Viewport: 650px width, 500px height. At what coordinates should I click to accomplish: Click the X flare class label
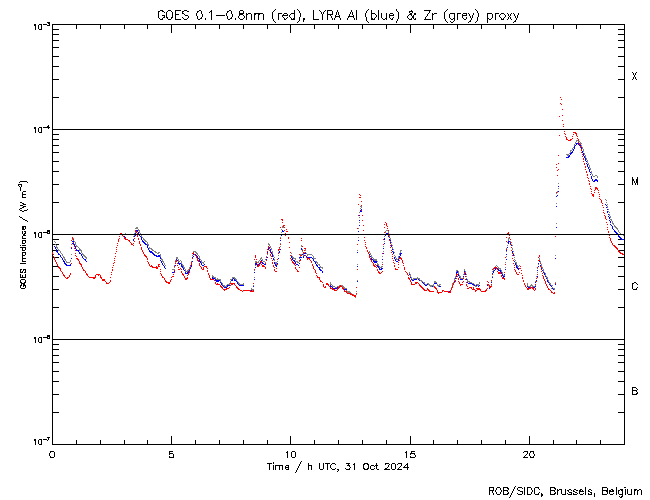coord(634,77)
